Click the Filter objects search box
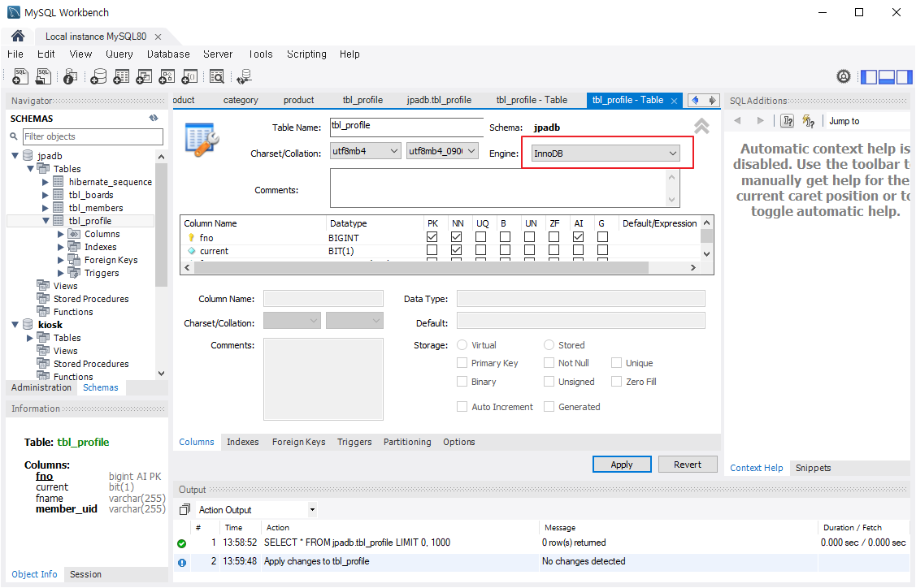The image size is (916, 588). (x=93, y=136)
